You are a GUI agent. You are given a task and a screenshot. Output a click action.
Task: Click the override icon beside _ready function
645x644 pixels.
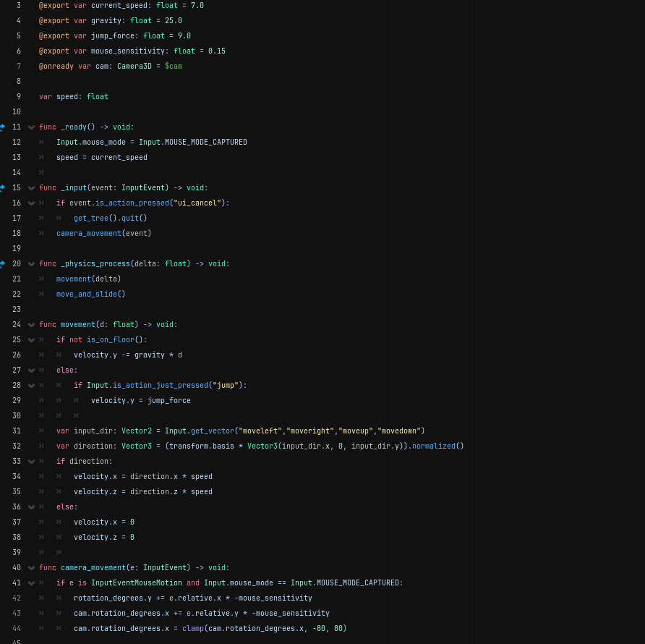pos(2,127)
